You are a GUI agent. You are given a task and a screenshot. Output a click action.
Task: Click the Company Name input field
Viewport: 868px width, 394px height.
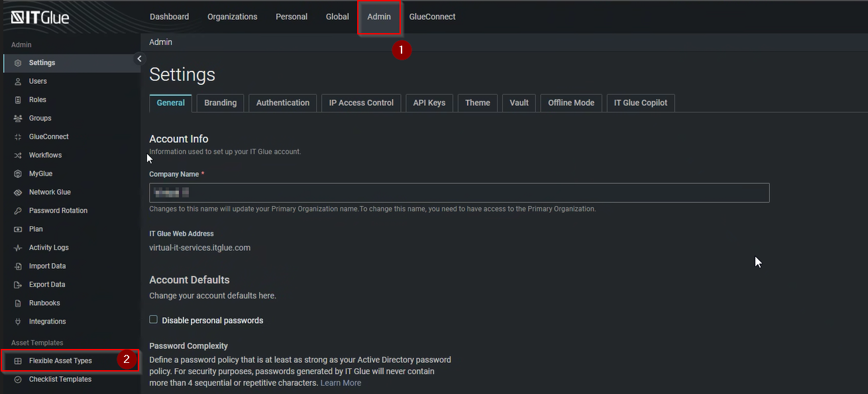[459, 193]
